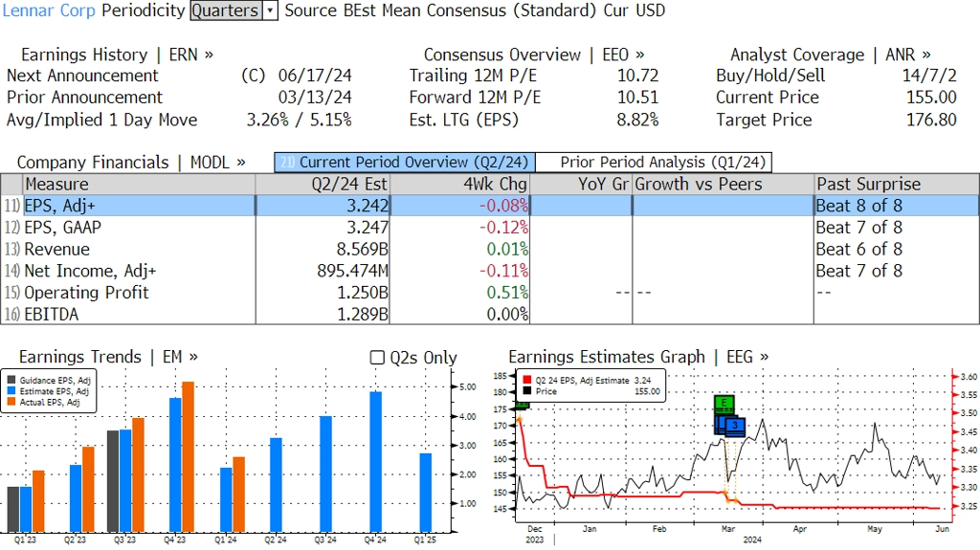Select the EPS, GAAP row
Screen dimensions: 980x550
pyautogui.click(x=490, y=228)
